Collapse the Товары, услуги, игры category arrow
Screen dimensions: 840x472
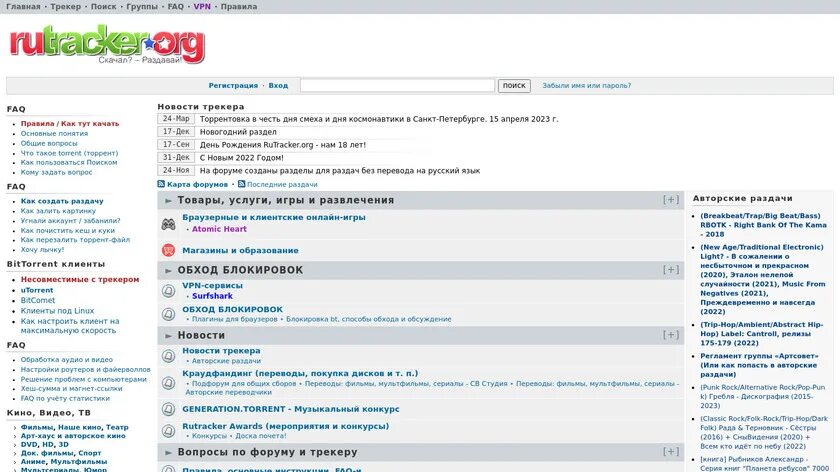(x=168, y=200)
